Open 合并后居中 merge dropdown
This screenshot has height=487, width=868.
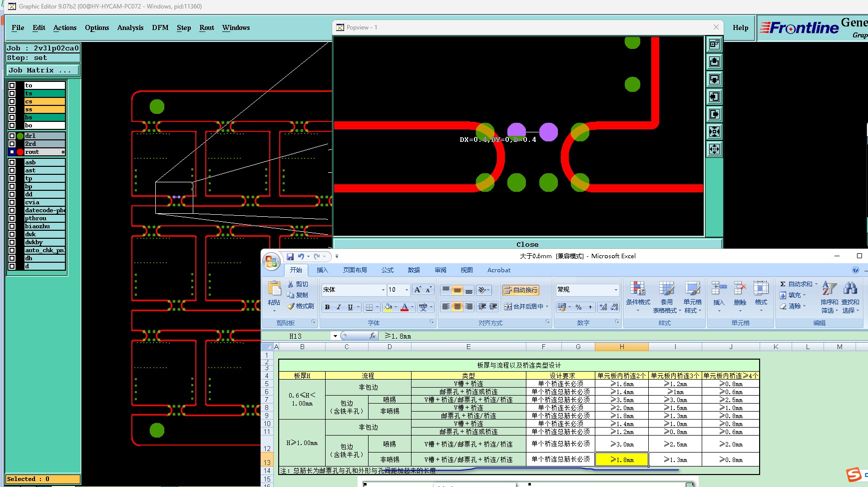point(547,307)
